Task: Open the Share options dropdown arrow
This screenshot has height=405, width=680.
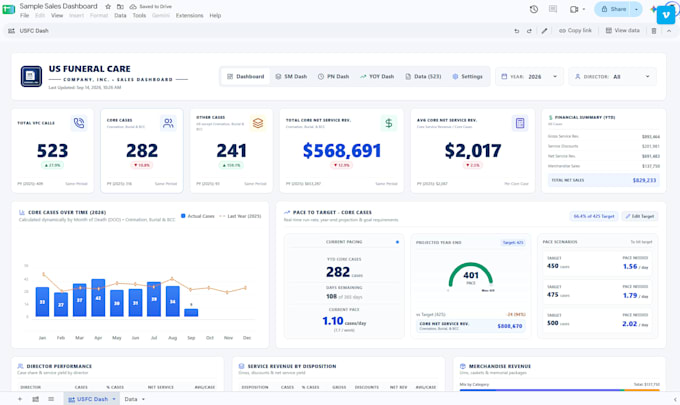Action: click(636, 9)
